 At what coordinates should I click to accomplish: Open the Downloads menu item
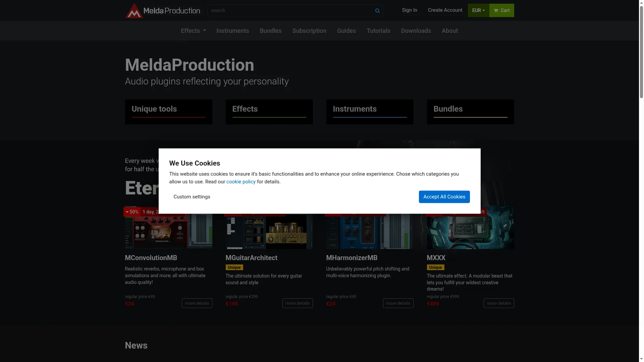(416, 31)
